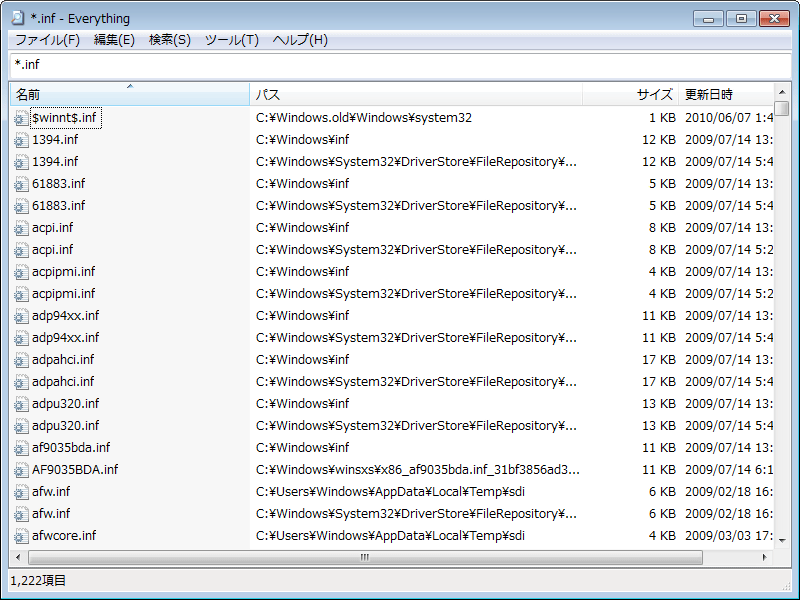Click the Temp¥sdi path of afwcore.inf
Viewport: 800px width, 600px height.
390,535
